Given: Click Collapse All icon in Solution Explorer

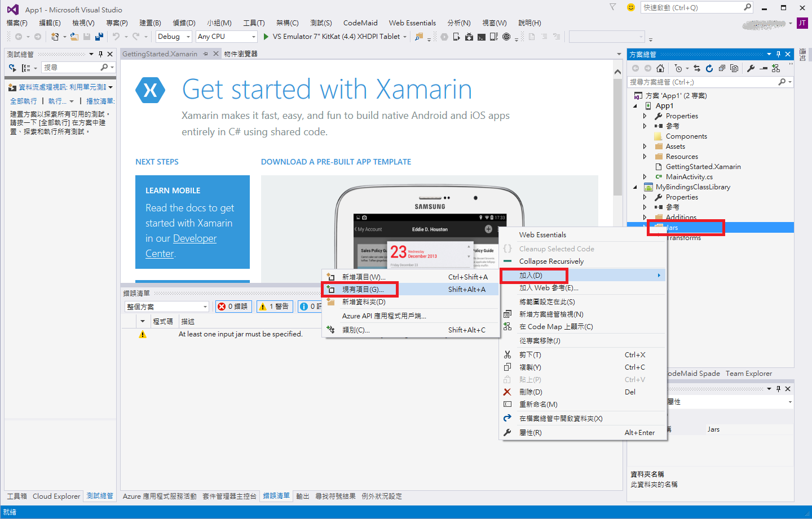Looking at the screenshot, I should [x=722, y=68].
